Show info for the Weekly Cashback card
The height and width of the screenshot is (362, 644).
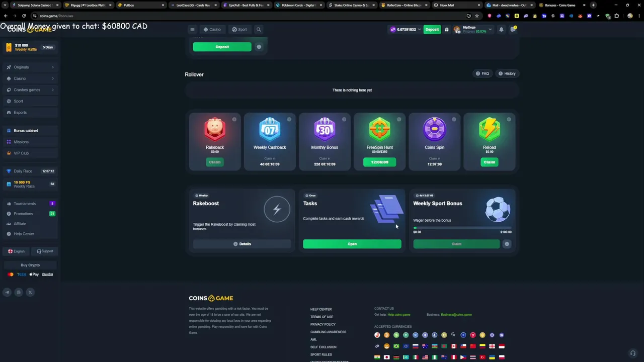click(x=289, y=119)
